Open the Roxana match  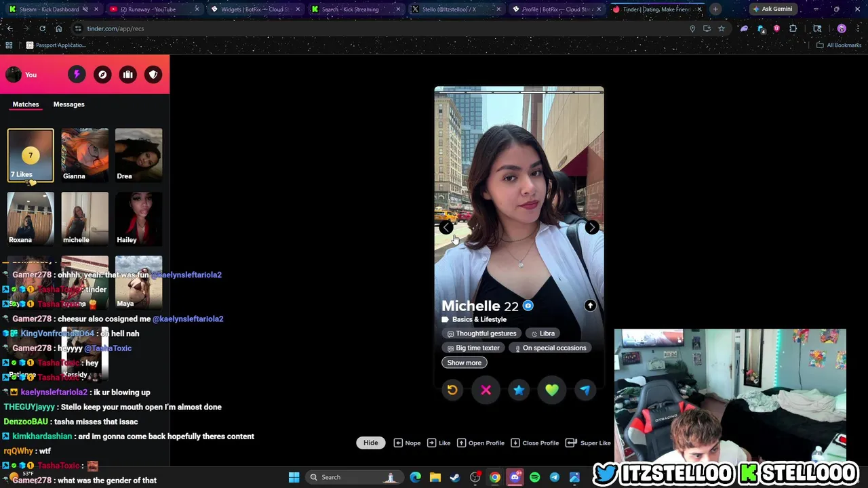click(x=31, y=218)
